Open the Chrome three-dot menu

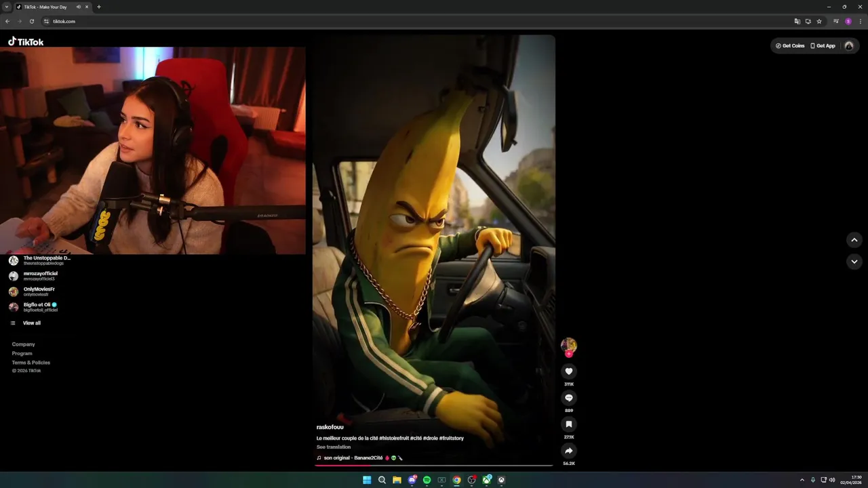[x=859, y=22]
